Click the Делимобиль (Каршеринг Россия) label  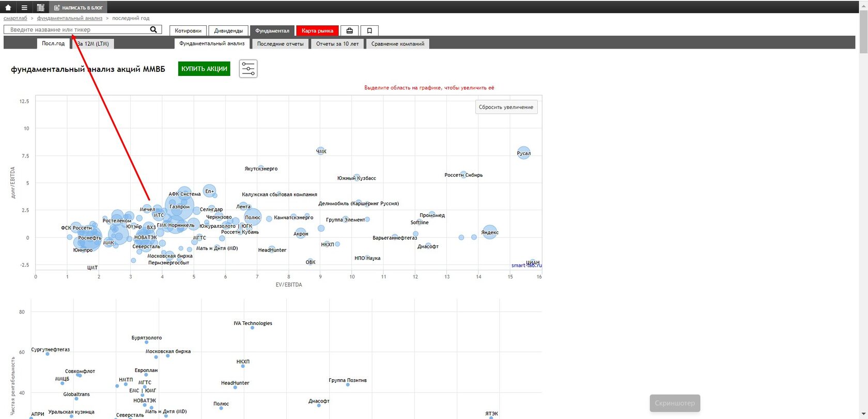tap(359, 204)
